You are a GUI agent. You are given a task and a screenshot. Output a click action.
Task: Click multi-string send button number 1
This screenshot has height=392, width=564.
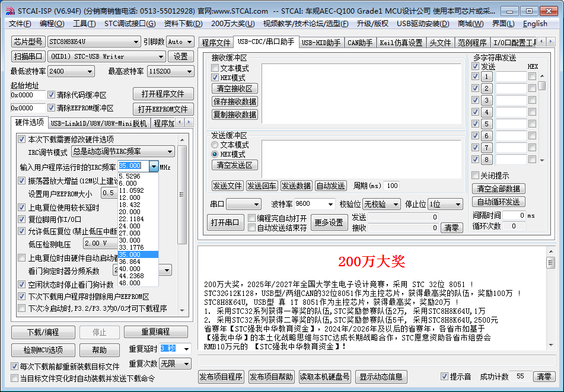click(486, 77)
